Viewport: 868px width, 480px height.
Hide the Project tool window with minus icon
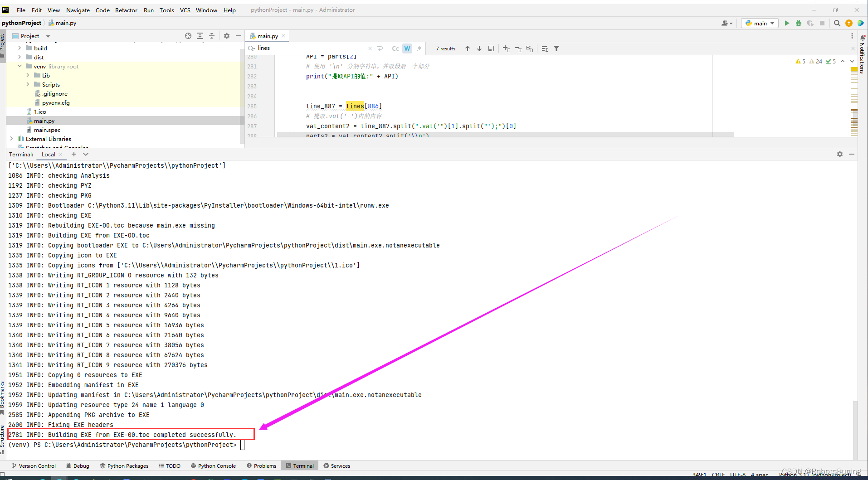tap(239, 36)
